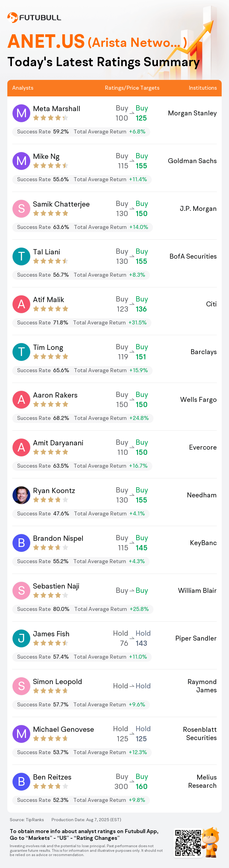The width and height of the screenshot is (229, 868).
Task: Click Ben Reitzes' price target 160
Action: [x=142, y=787]
